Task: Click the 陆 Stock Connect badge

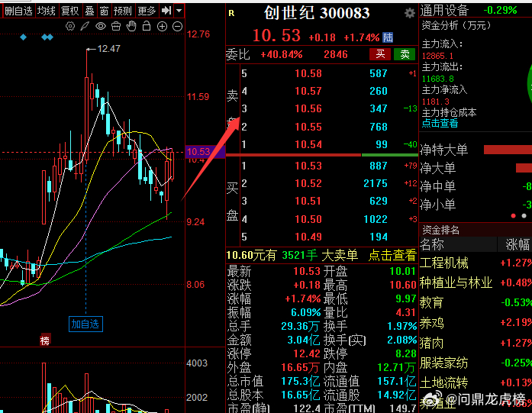Action: 388,37
